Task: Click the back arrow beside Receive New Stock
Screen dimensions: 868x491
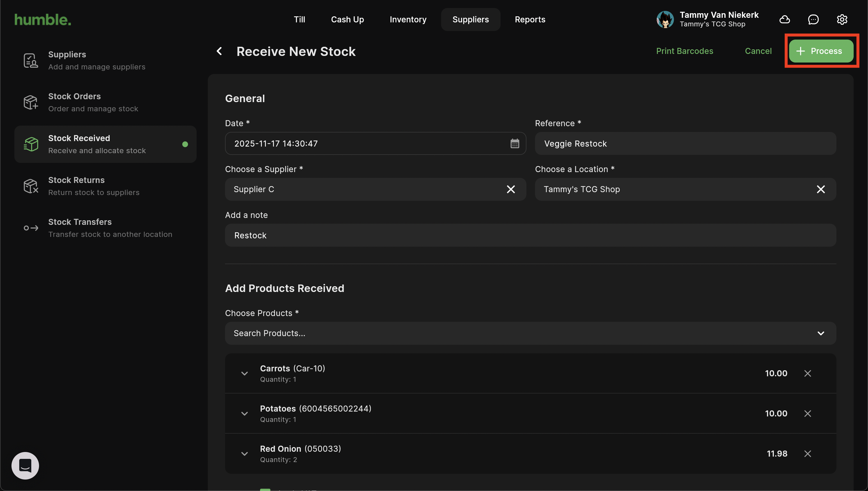Action: 219,51
